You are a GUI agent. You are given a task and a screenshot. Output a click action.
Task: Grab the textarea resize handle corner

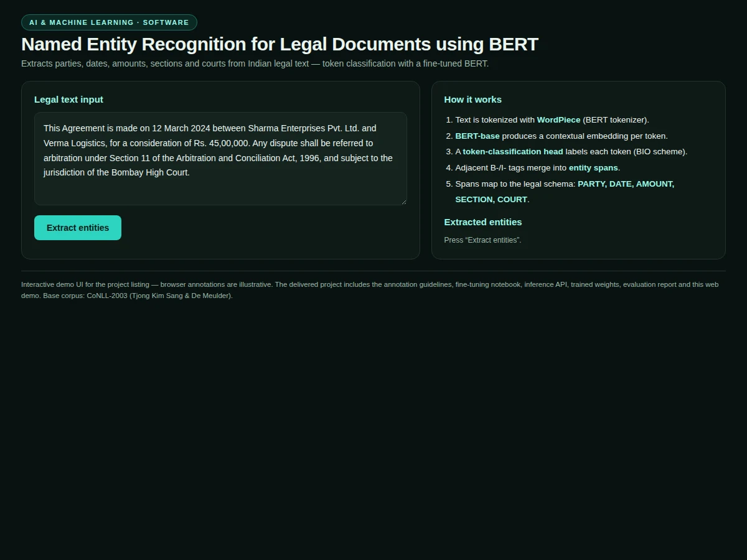(x=403, y=202)
